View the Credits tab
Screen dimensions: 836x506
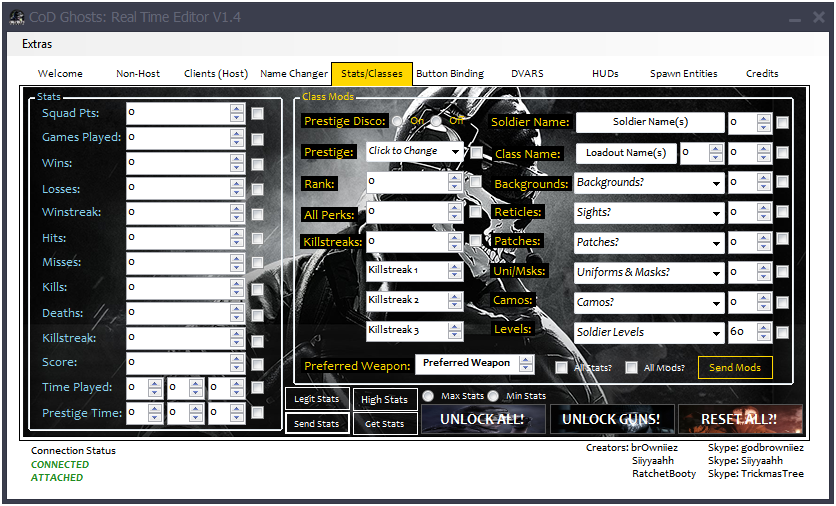762,74
